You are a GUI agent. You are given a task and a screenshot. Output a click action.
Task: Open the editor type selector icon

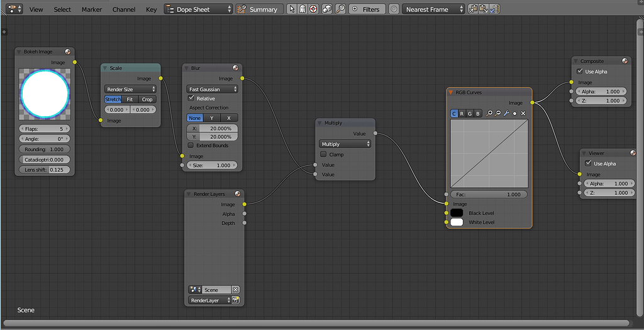coord(14,9)
